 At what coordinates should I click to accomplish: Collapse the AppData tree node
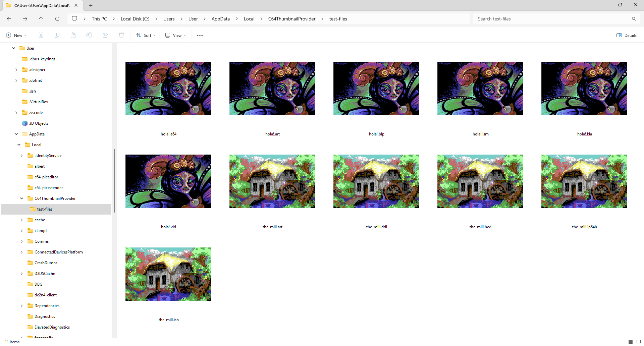tap(16, 134)
